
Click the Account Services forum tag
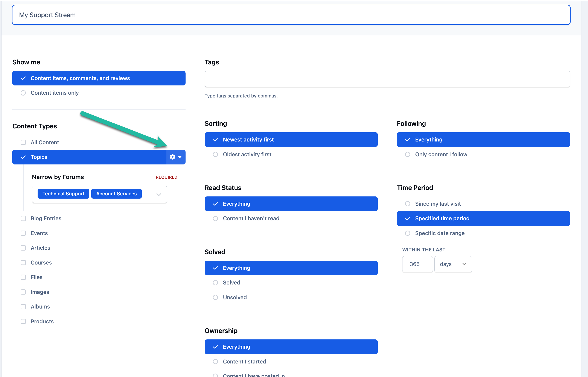pos(116,194)
